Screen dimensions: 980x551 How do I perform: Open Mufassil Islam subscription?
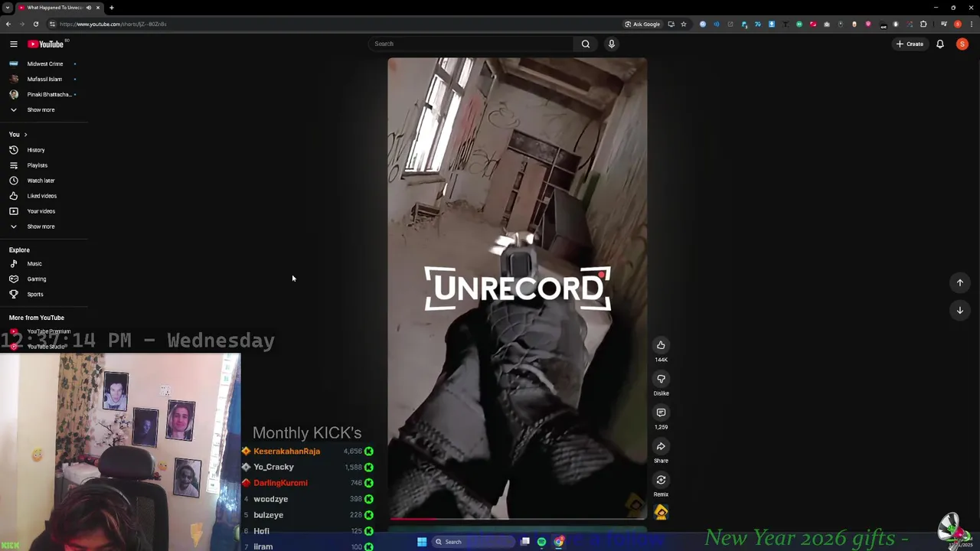(x=44, y=79)
